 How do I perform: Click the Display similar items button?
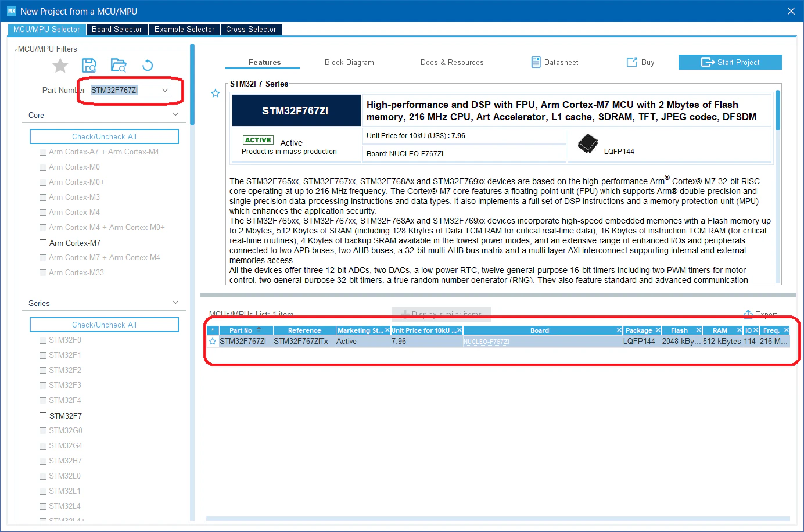click(x=442, y=314)
